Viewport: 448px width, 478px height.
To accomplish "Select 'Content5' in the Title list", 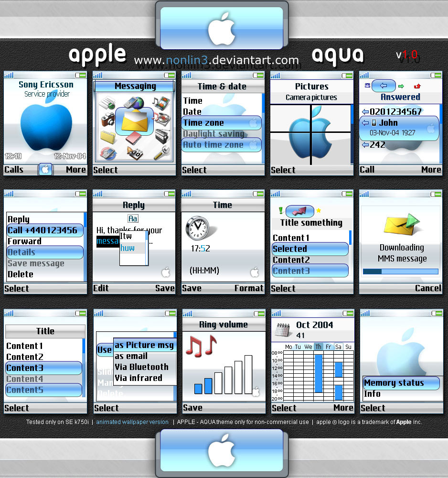I will (44, 390).
